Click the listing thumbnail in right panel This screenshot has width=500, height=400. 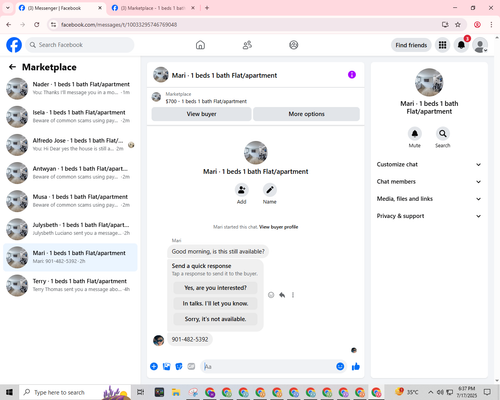pyautogui.click(x=429, y=82)
